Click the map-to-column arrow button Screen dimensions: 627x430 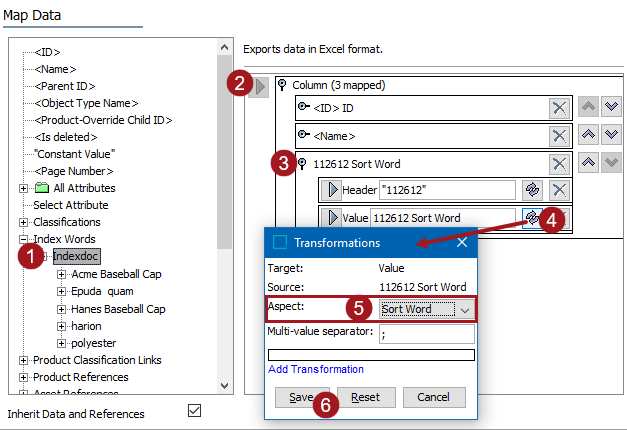(260, 86)
